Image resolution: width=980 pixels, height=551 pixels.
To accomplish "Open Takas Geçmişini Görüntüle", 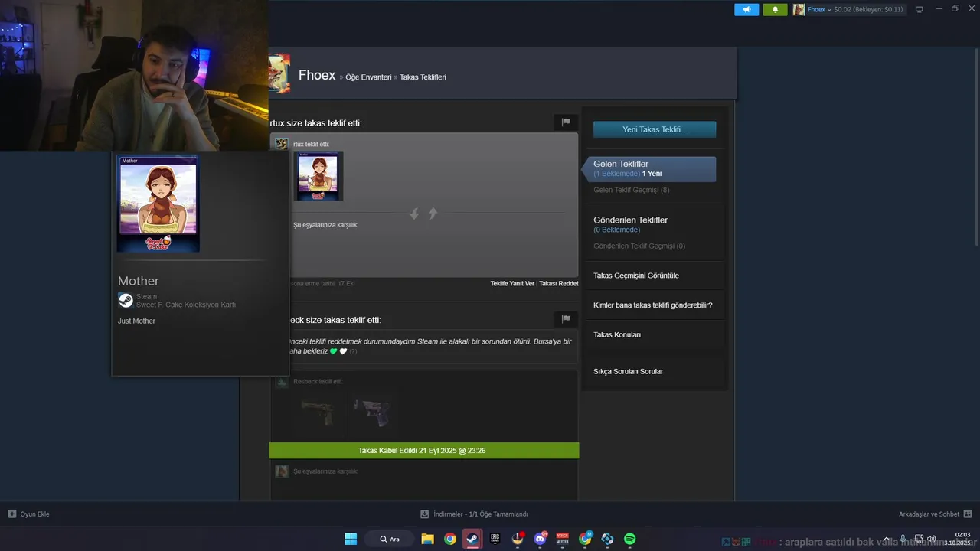I will pos(636,275).
